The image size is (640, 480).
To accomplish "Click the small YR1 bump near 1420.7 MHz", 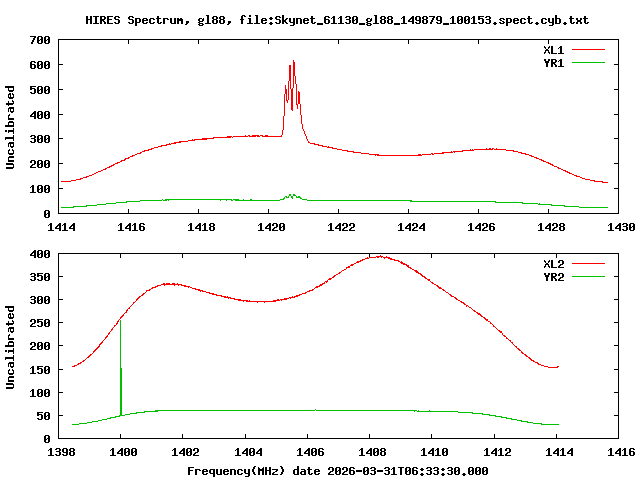I will tap(291, 196).
